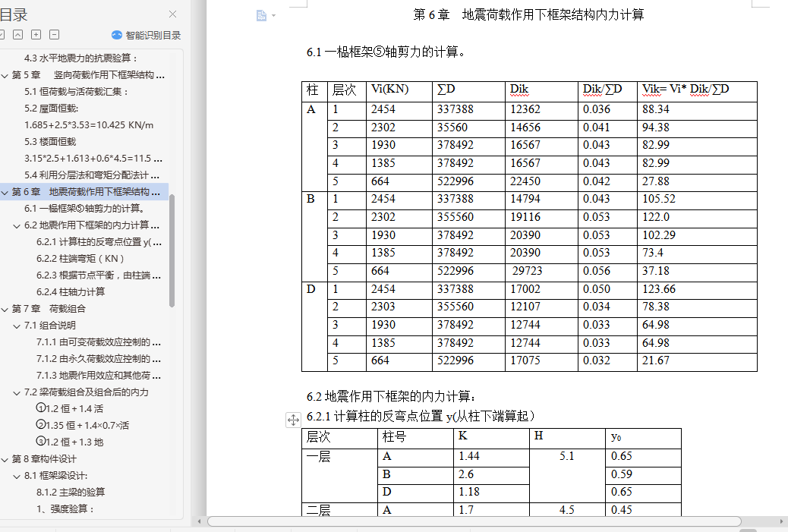Viewport: 788px width, 532px height.
Task: Go to 6.2.2 柱端弯矩（KN） heading
Action: 80,258
